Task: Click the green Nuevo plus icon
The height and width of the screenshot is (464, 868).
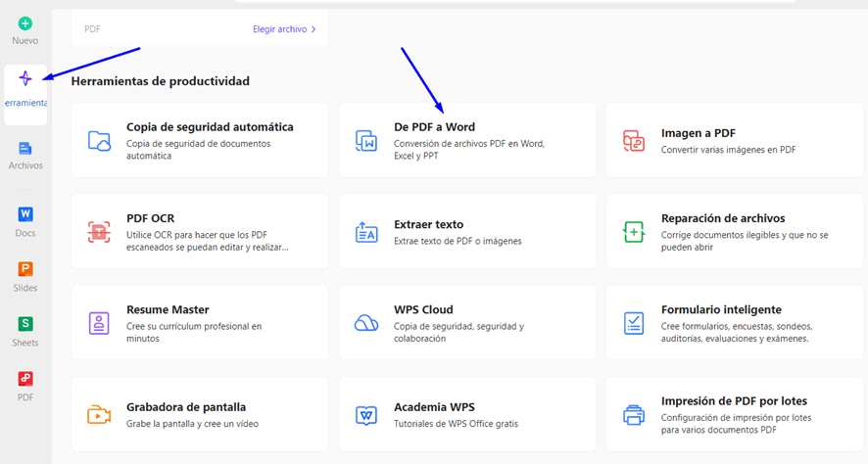Action: click(25, 23)
